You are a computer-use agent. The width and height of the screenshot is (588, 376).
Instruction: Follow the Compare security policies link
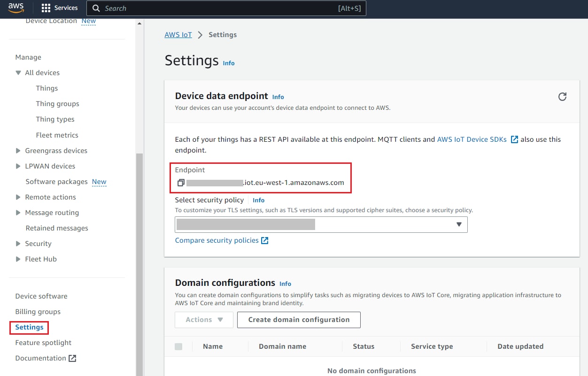[217, 240]
